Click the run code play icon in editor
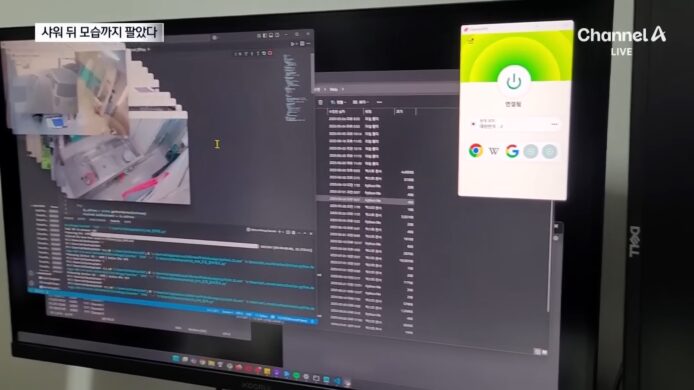This screenshot has width=694, height=390. pos(293,43)
